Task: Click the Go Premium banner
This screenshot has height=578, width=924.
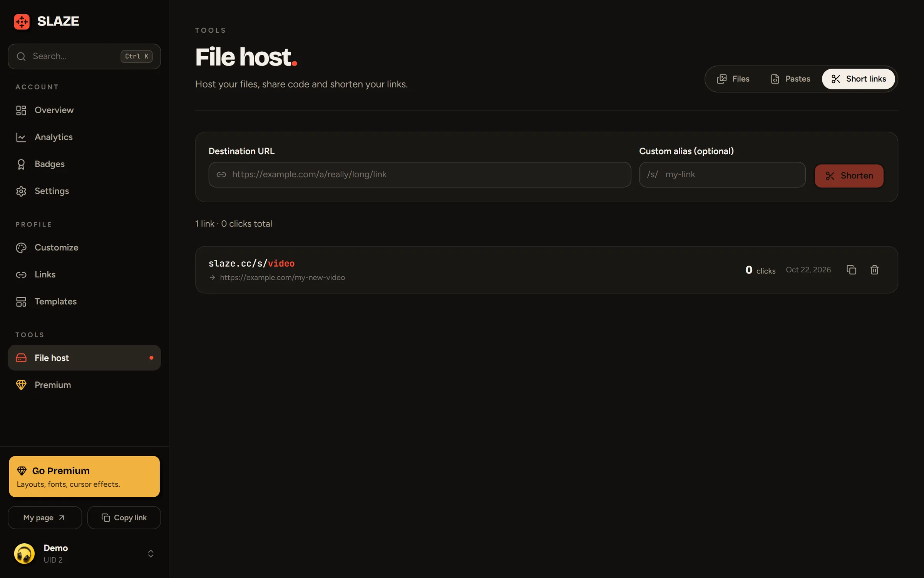Action: coord(84,477)
